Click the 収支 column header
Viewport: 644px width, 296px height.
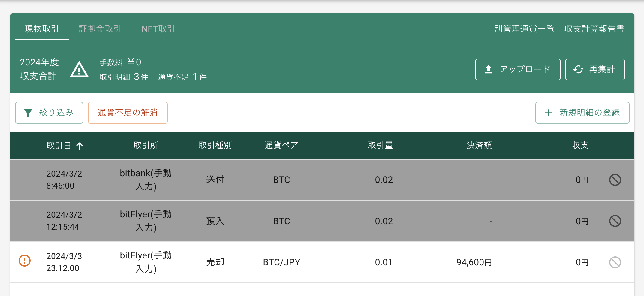(x=580, y=146)
